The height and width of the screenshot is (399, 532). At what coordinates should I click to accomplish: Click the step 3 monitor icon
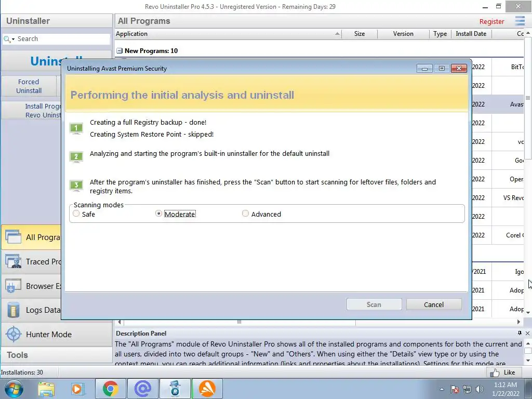76,185
